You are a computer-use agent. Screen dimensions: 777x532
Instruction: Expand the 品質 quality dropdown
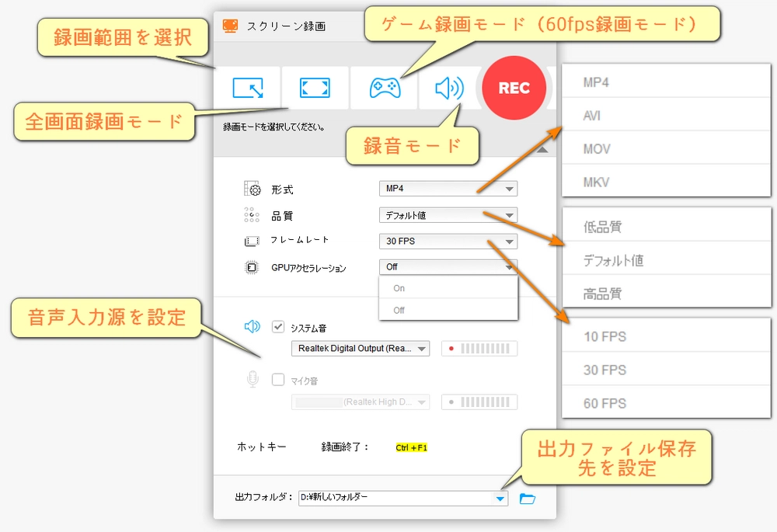point(448,215)
